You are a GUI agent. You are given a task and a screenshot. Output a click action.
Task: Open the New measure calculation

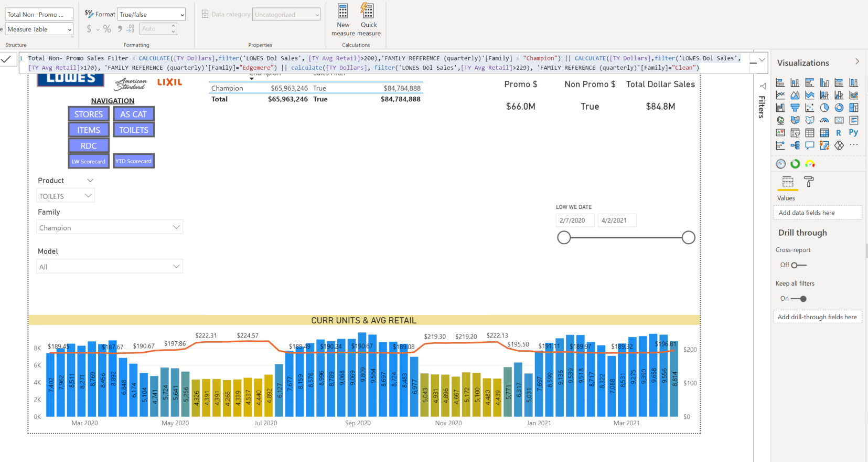tap(343, 20)
